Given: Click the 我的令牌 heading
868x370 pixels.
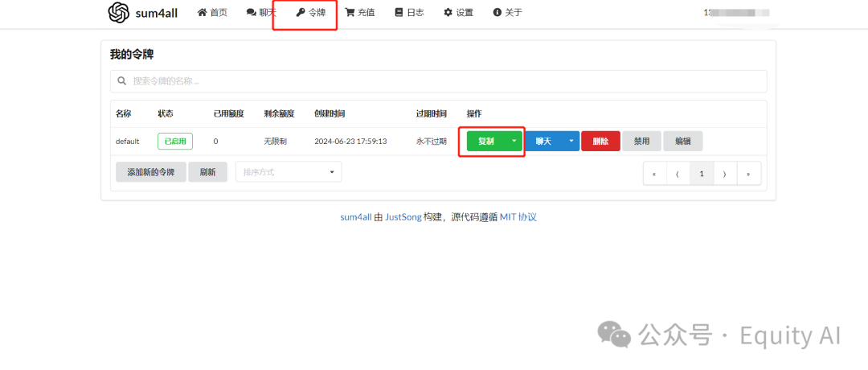Looking at the screenshot, I should coord(132,54).
